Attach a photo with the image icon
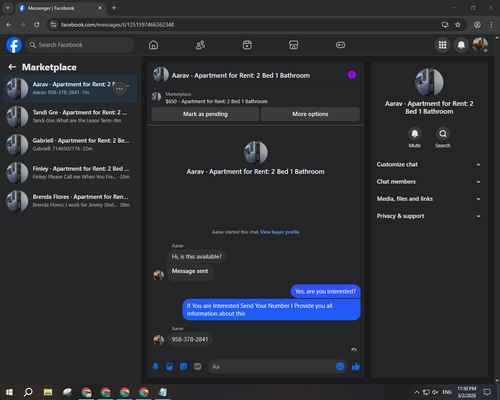 click(x=169, y=367)
